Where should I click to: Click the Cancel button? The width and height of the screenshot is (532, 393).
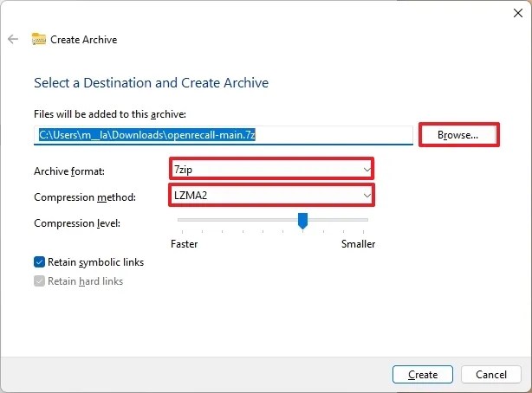[491, 374]
